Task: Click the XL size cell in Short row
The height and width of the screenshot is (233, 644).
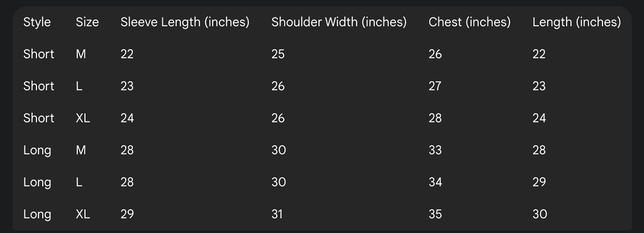Action: pyautogui.click(x=83, y=118)
